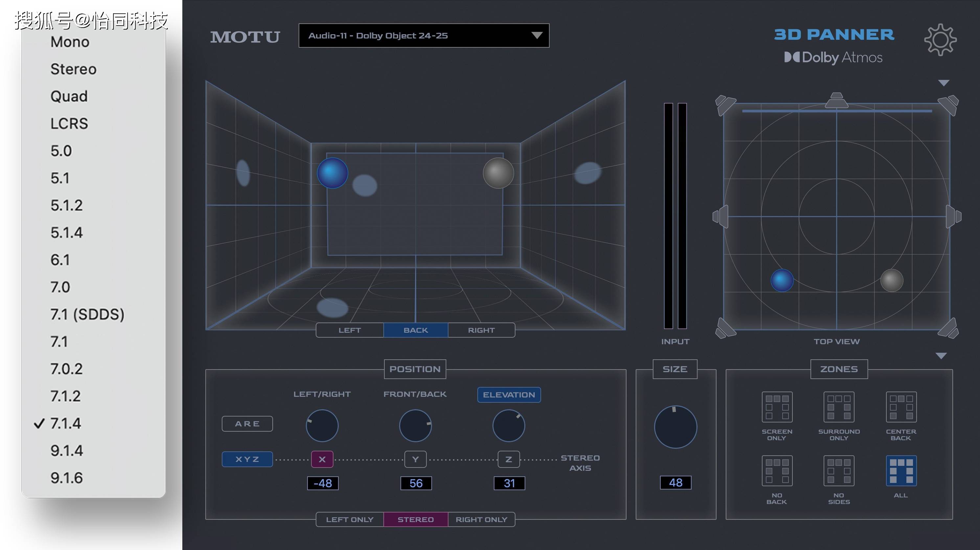Click the Size value field showing 48
The height and width of the screenshot is (550, 980).
click(676, 483)
